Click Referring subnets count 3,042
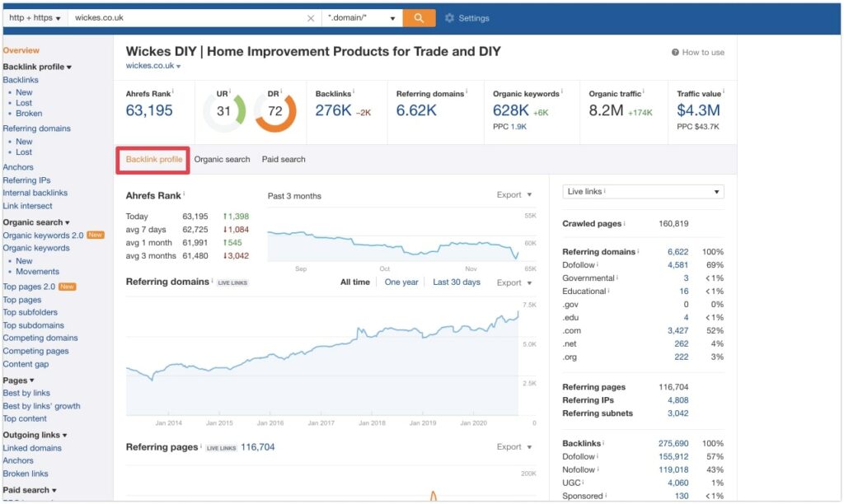Screen dimensions: 844x504 (678, 413)
